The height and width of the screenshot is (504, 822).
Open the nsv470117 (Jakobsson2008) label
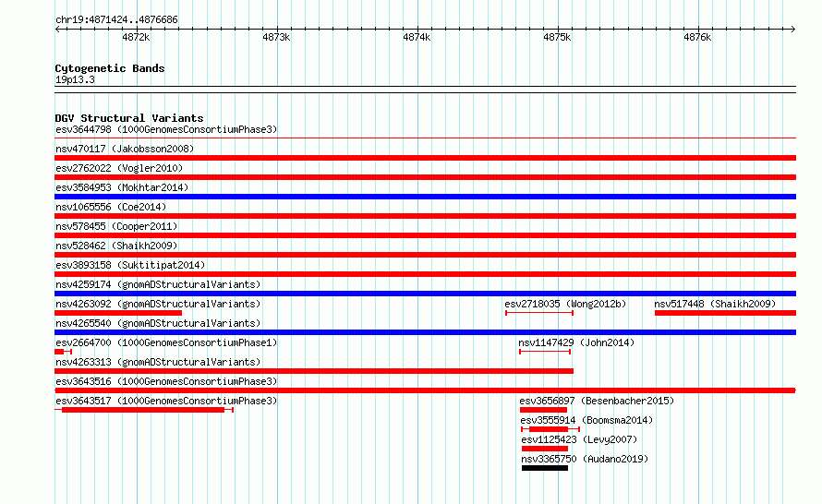[x=125, y=149]
